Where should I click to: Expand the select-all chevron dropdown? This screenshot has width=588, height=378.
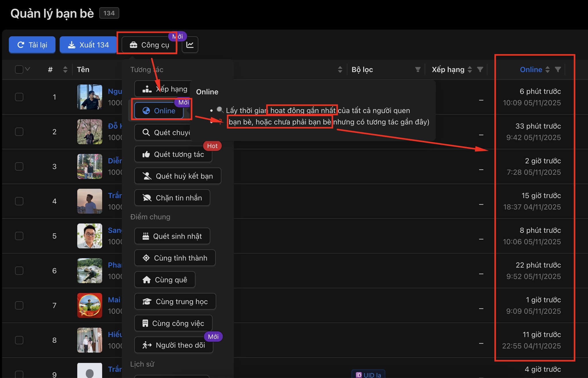[28, 69]
